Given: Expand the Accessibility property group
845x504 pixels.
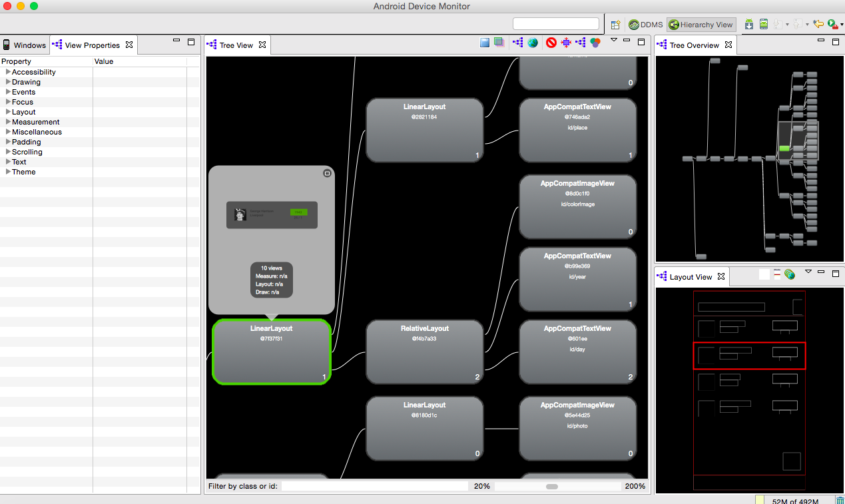Looking at the screenshot, I should (x=8, y=72).
